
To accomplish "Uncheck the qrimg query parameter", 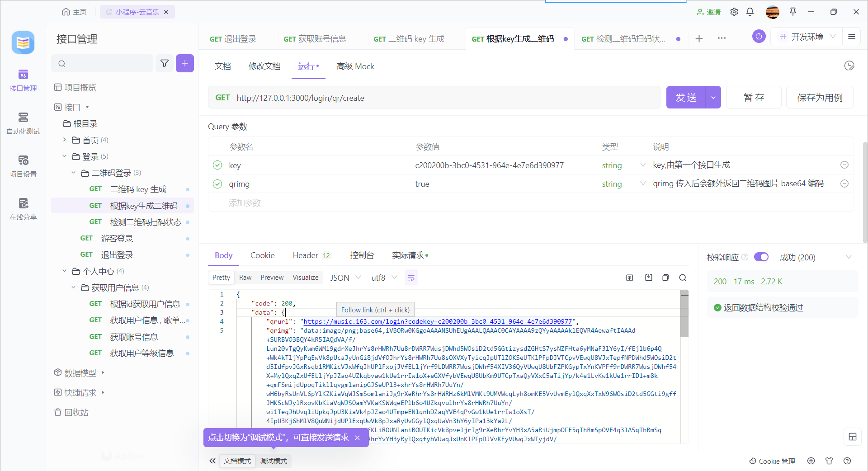I will (217, 184).
